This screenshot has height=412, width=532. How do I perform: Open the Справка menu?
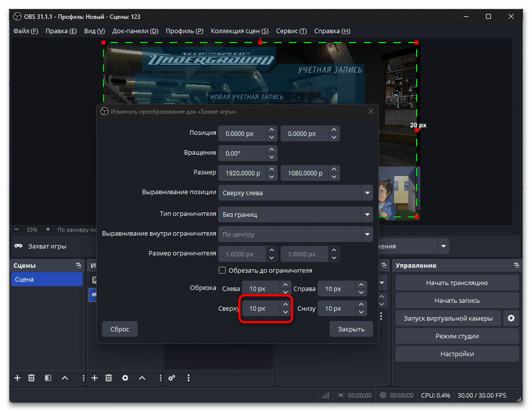pyautogui.click(x=332, y=31)
